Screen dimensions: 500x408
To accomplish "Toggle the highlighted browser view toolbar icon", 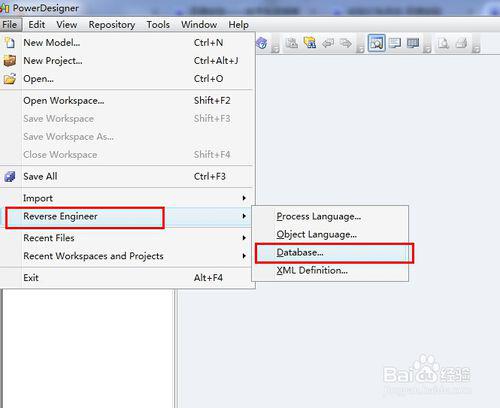I will point(377,43).
